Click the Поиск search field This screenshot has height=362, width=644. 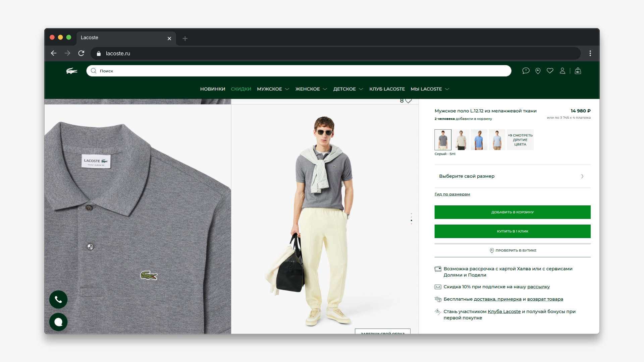click(299, 71)
